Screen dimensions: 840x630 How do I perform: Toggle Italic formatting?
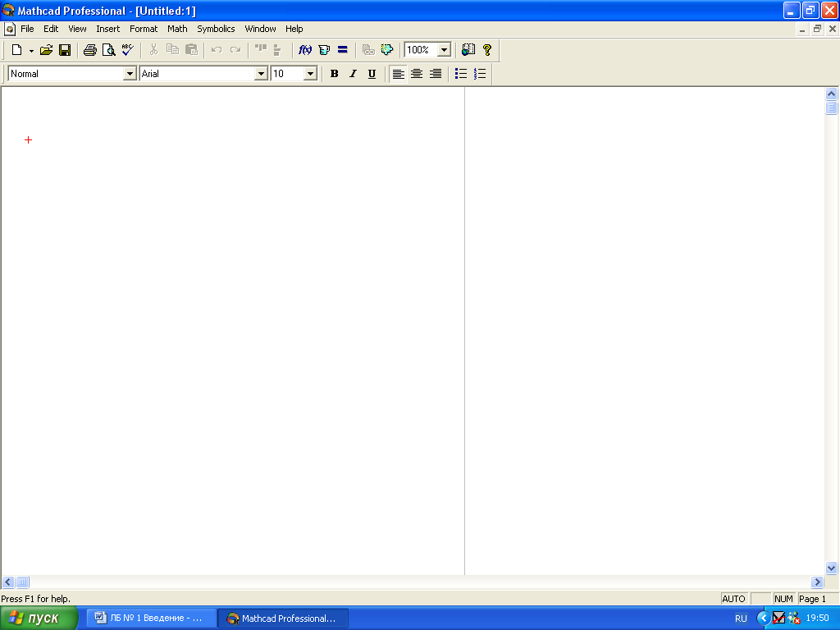pos(353,74)
